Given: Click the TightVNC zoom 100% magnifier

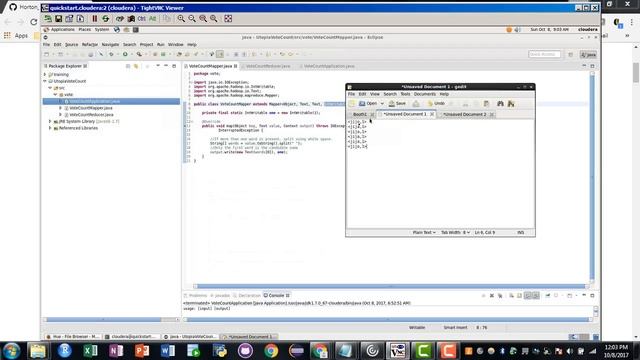Looking at the screenshot, I should (x=203, y=19).
